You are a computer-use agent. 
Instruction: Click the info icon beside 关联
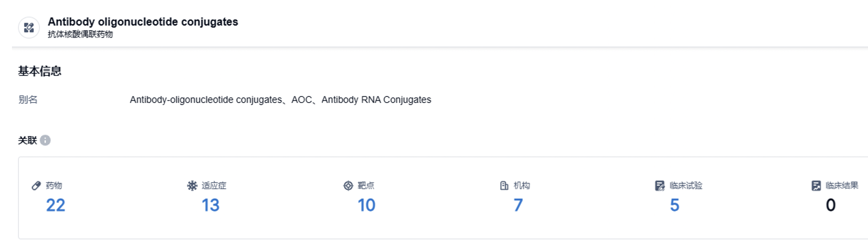click(45, 140)
